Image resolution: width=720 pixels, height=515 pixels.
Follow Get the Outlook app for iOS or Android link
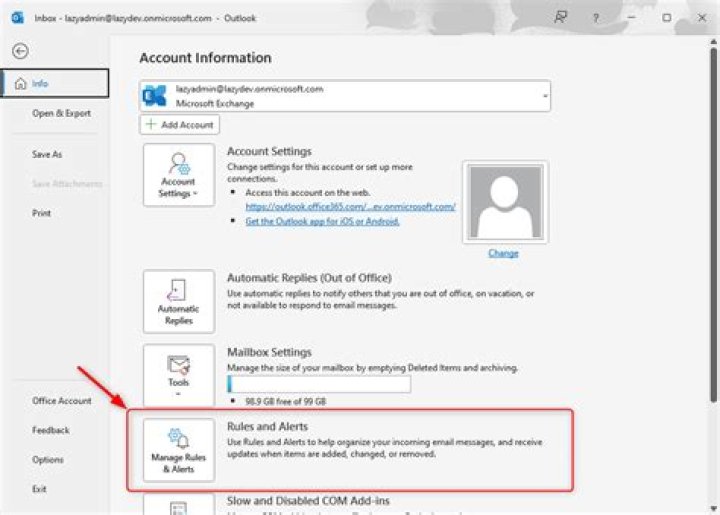pos(322,221)
